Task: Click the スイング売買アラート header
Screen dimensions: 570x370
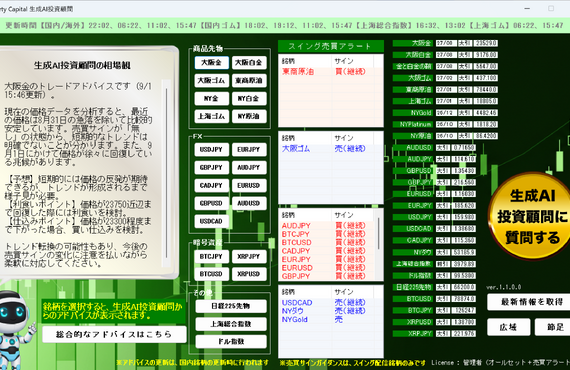Action: (331, 46)
